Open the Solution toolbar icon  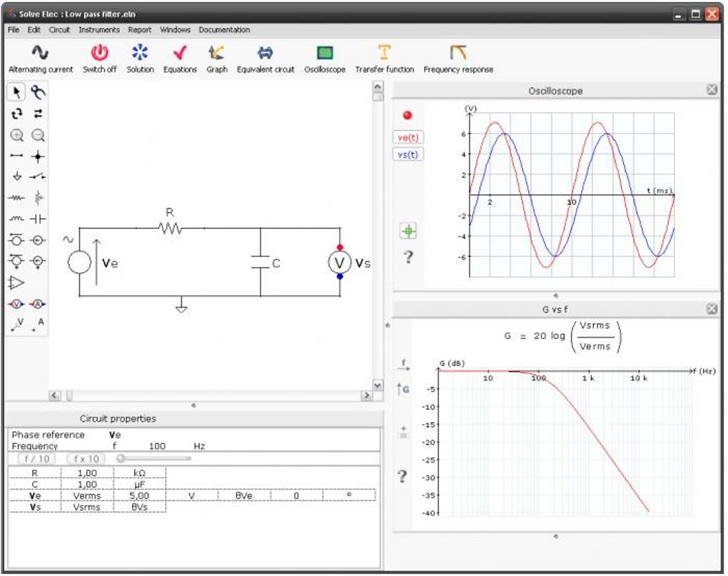[x=140, y=52]
